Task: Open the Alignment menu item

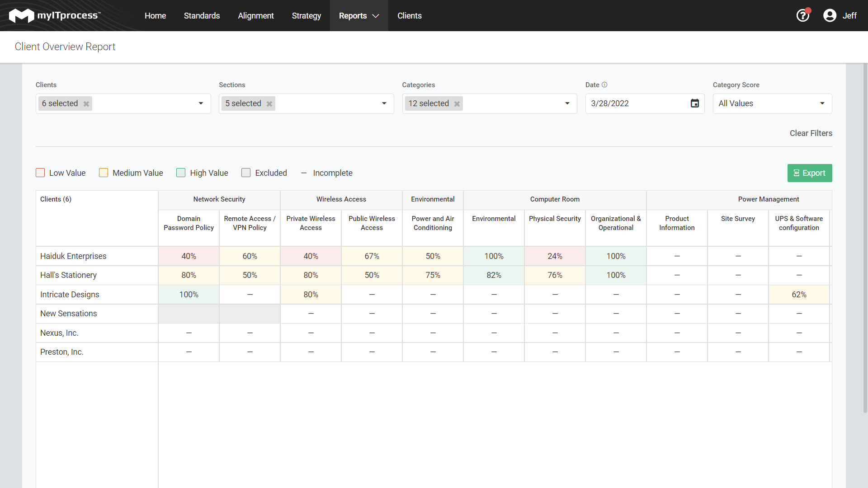Action: (x=256, y=15)
